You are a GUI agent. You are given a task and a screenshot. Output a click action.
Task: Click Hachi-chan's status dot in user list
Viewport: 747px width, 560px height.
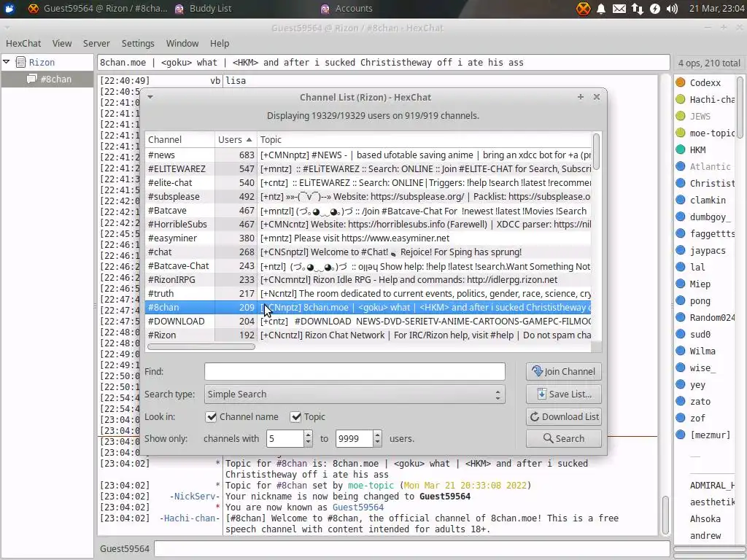(681, 99)
